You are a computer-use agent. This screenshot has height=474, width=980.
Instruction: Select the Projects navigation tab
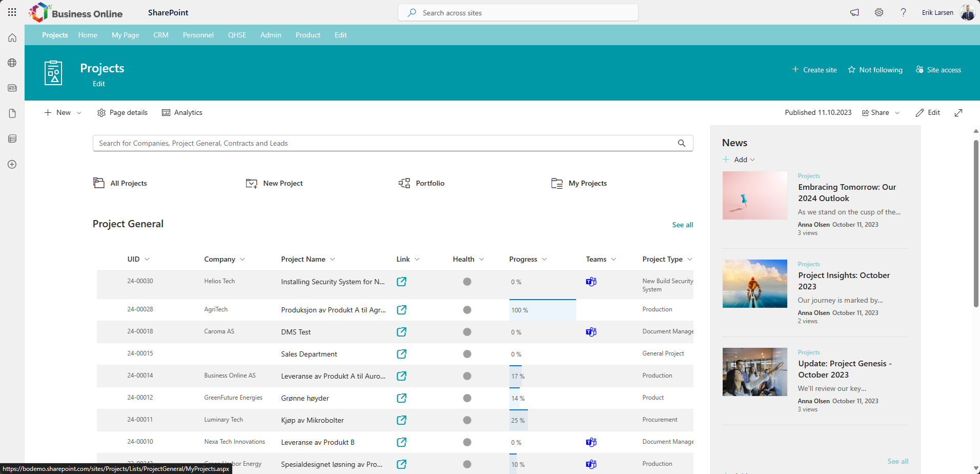point(55,35)
